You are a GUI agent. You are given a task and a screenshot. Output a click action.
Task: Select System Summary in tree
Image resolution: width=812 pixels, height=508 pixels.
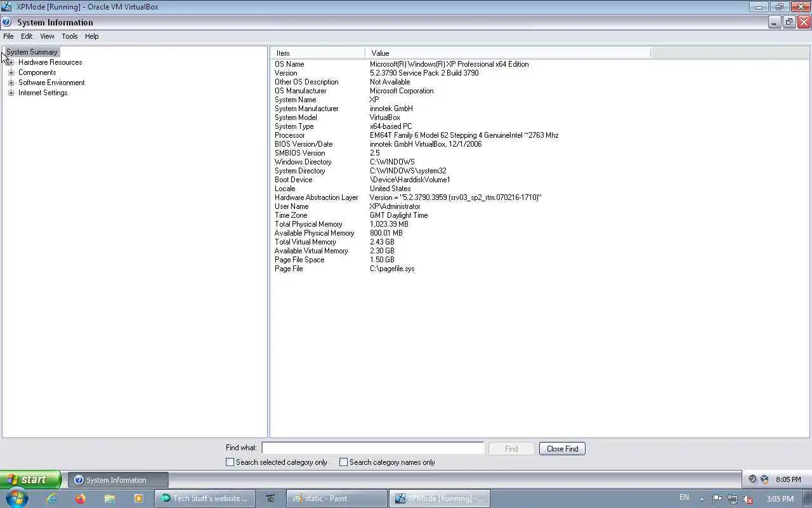coord(32,52)
